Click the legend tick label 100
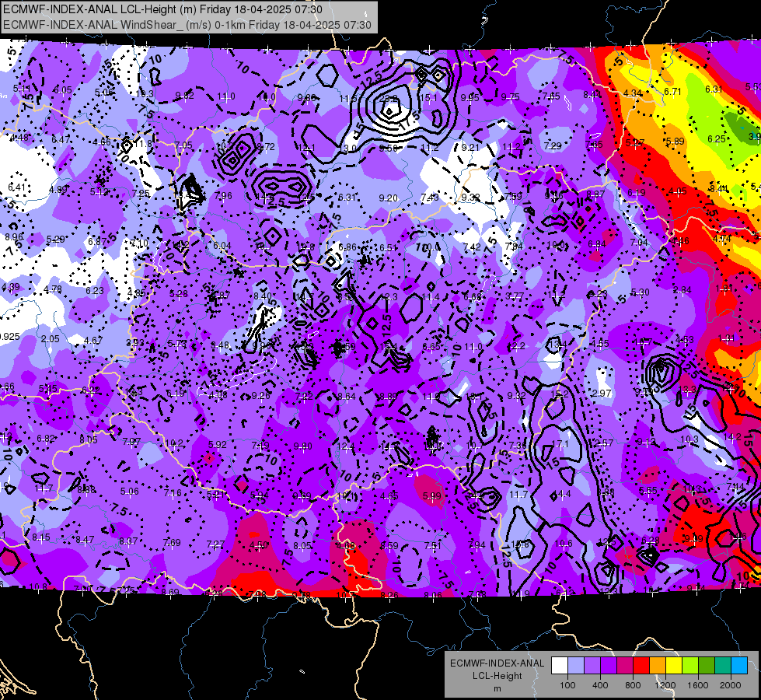The height and width of the screenshot is (700, 761). (567, 685)
